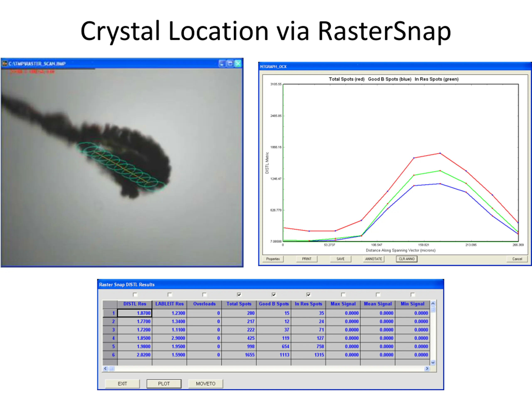Select the LABLEIT Res column header
The width and height of the screenshot is (532, 399).
click(x=169, y=304)
